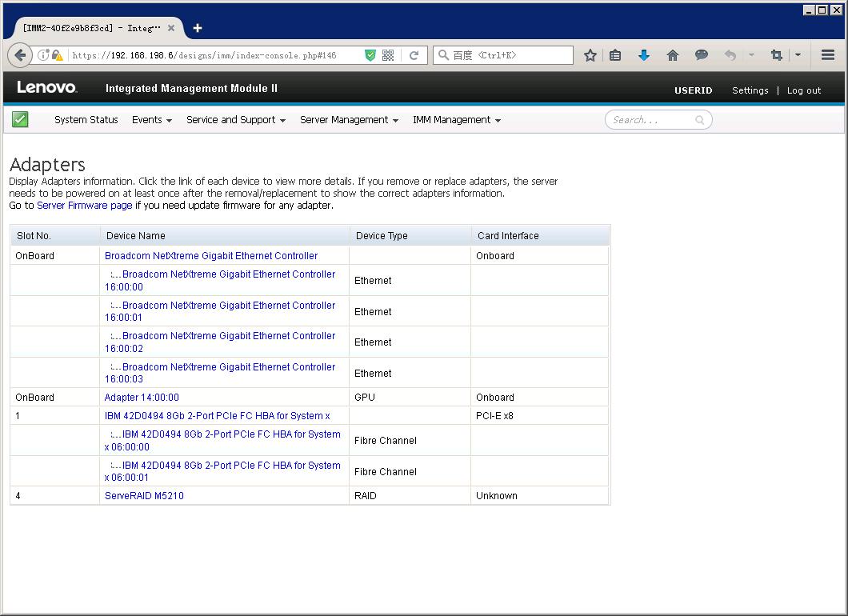Click the Lenovo logo
Screen dimensions: 848x616
(46, 88)
